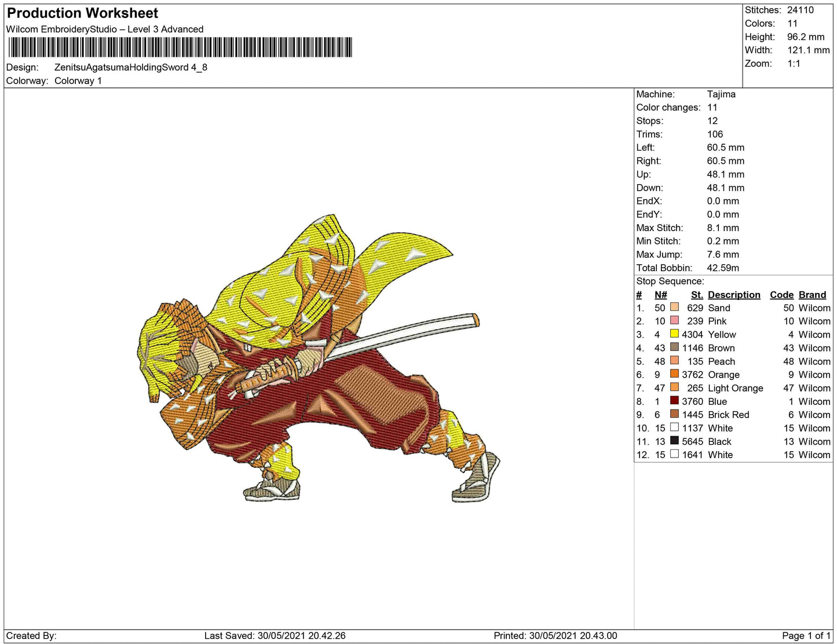The image size is (837, 644).
Task: Select the dark red swatch labeled Blue
Action: (674, 400)
